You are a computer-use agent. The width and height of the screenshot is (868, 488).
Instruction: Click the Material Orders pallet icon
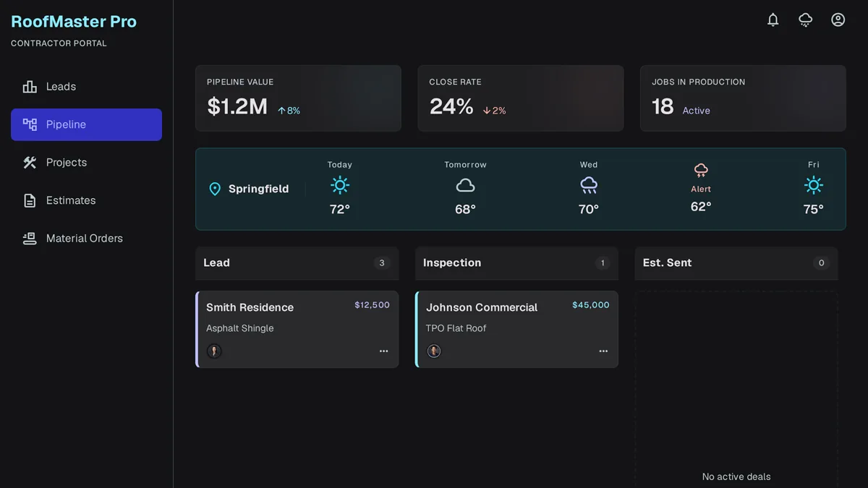(x=30, y=239)
